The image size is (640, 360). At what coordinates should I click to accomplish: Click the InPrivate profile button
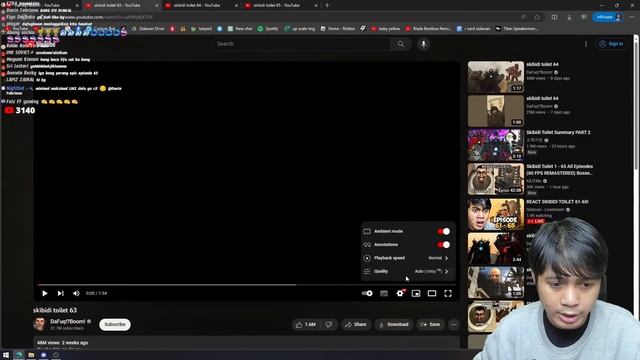pyautogui.click(x=608, y=17)
